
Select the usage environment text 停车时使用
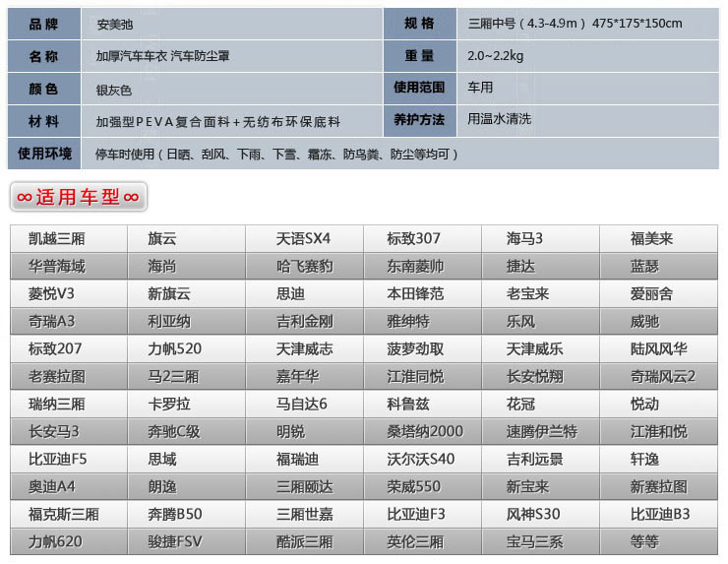pyautogui.click(x=276, y=154)
